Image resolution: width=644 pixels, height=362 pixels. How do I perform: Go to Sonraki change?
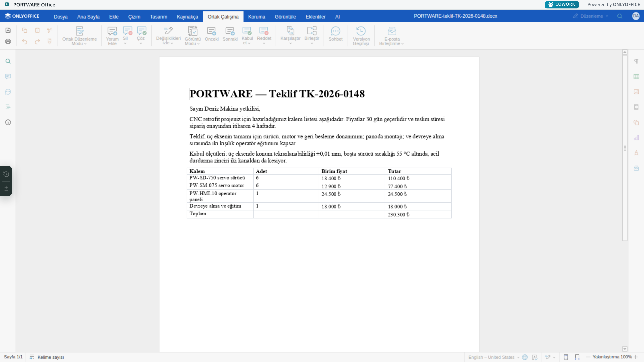[230, 34]
